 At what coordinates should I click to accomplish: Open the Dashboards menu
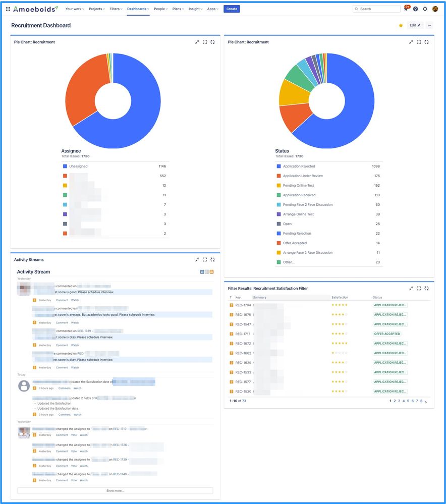tap(137, 9)
